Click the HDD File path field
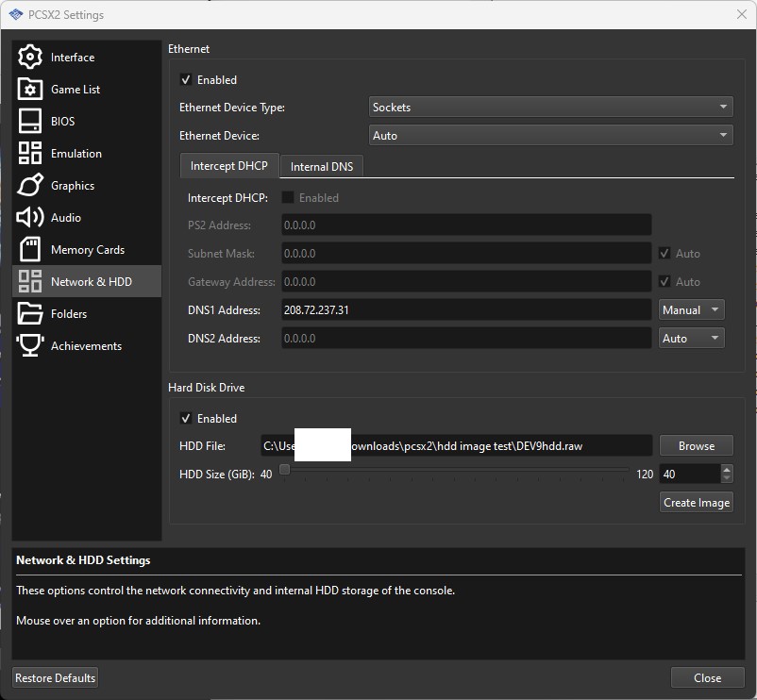This screenshot has height=700, width=757. 456,446
